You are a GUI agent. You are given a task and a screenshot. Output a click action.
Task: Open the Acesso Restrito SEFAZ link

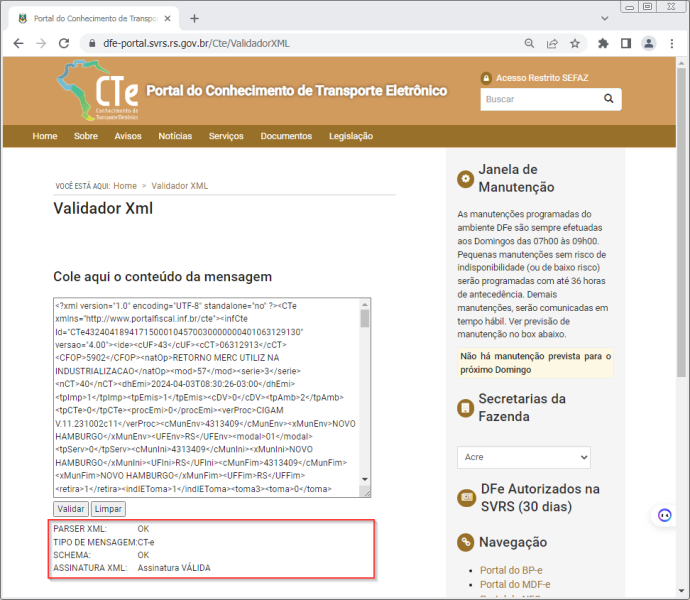click(542, 78)
